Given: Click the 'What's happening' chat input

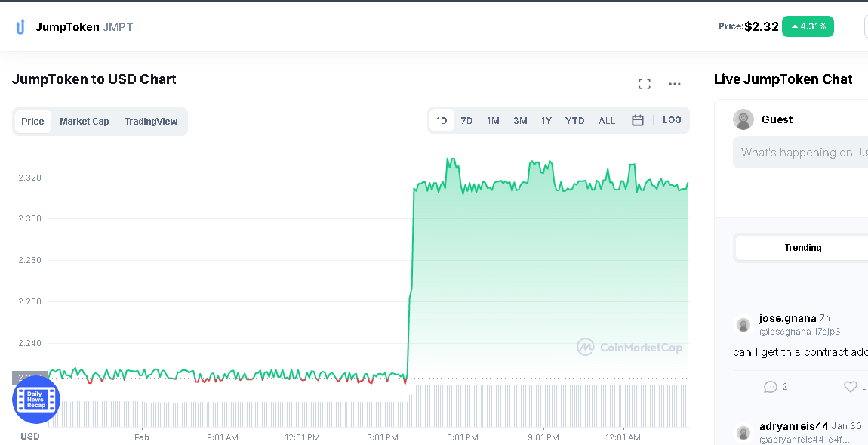Looking at the screenshot, I should click(801, 153).
